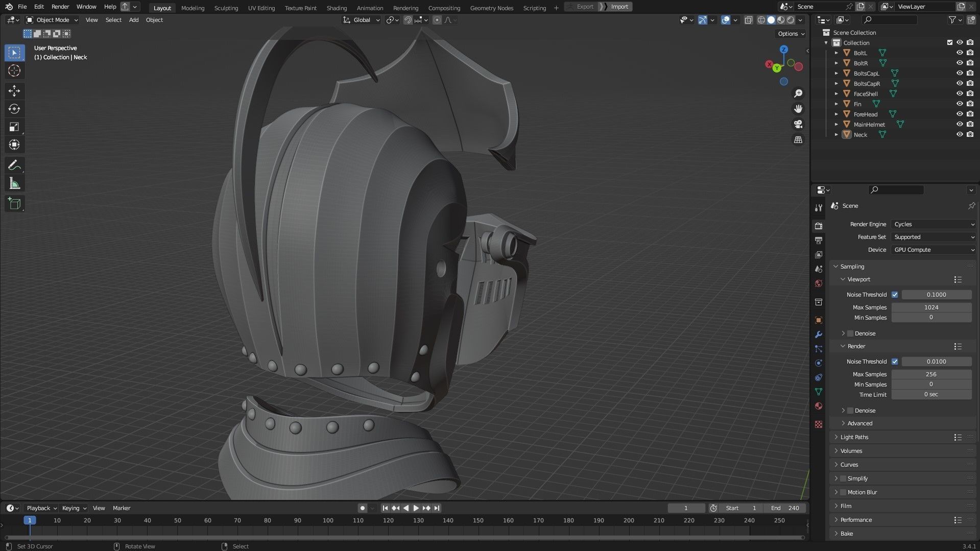980x551 pixels.
Task: Select the Add Cube tool
Action: pos(14,204)
